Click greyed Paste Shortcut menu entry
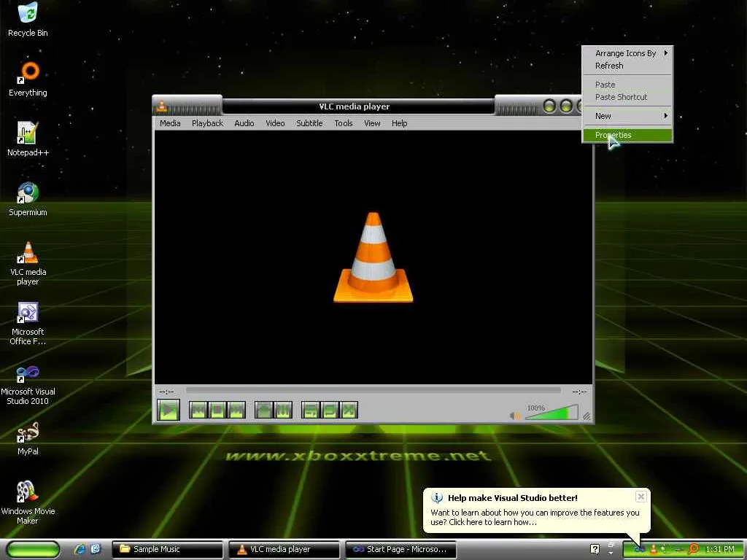747x560 pixels. coord(627,97)
